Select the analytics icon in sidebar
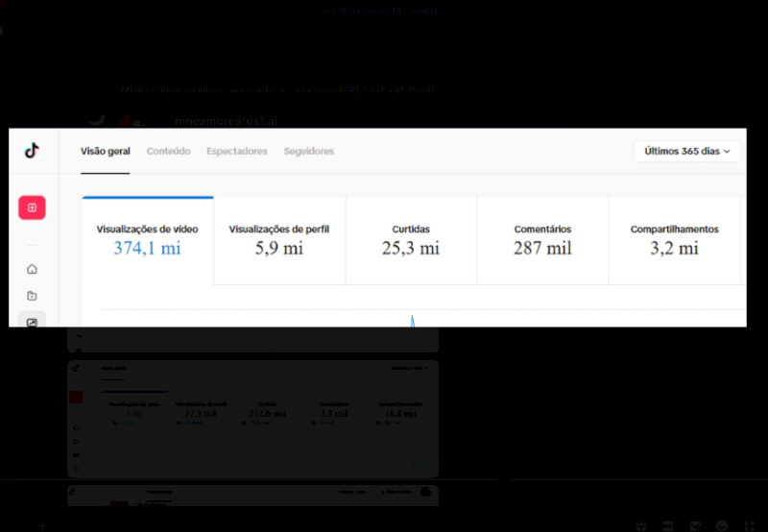Image resolution: width=768 pixels, height=532 pixels. 32,321
